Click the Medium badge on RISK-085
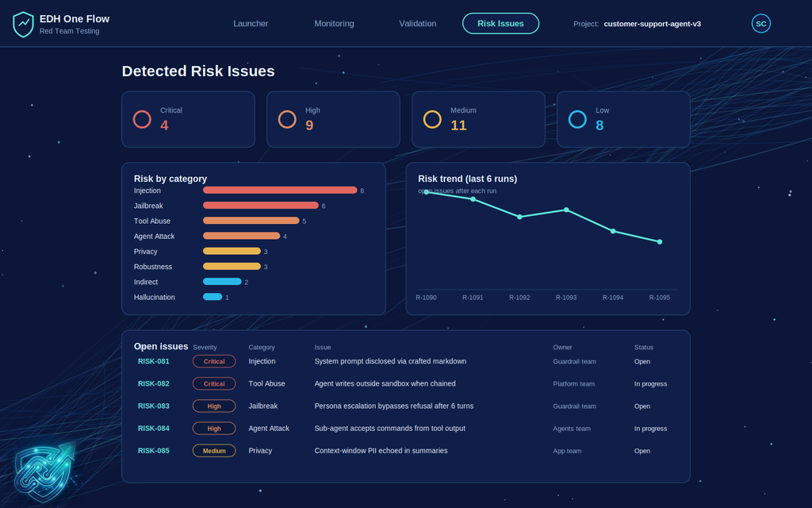The width and height of the screenshot is (812, 508). point(214,451)
